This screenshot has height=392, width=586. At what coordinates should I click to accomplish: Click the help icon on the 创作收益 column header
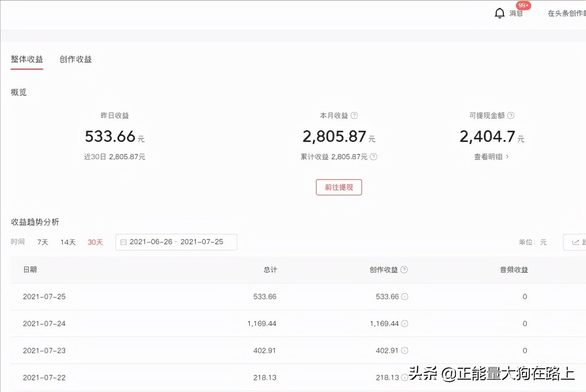click(404, 269)
